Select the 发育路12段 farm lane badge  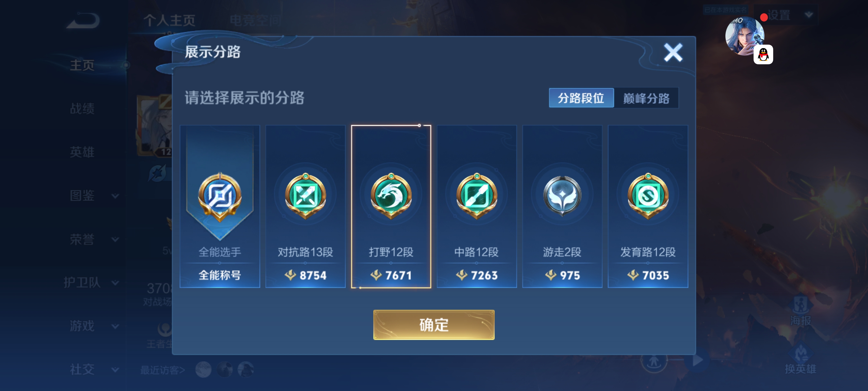coord(648,196)
